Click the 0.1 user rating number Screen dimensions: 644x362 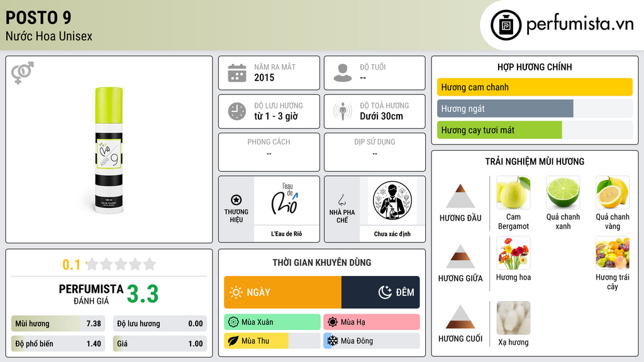point(71,265)
